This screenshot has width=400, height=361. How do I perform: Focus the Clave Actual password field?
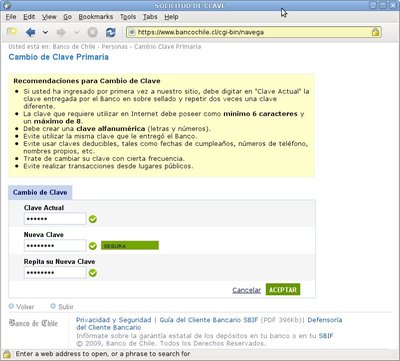(55, 219)
